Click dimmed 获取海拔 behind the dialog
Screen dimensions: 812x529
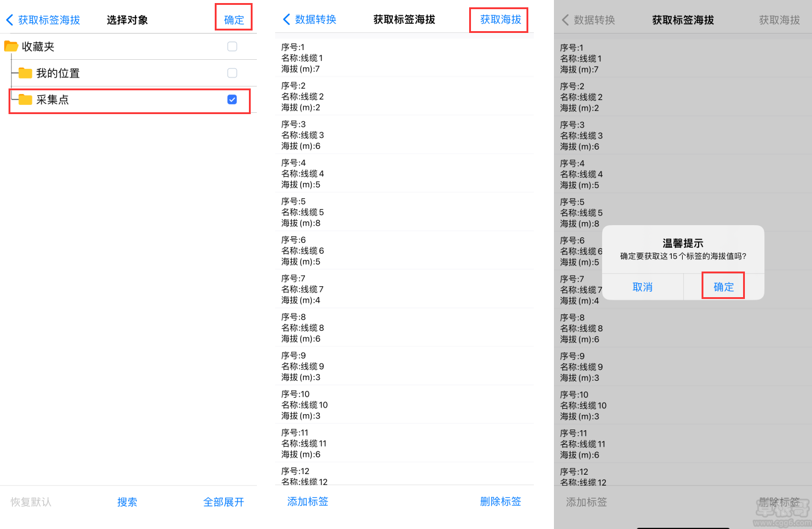click(780, 20)
